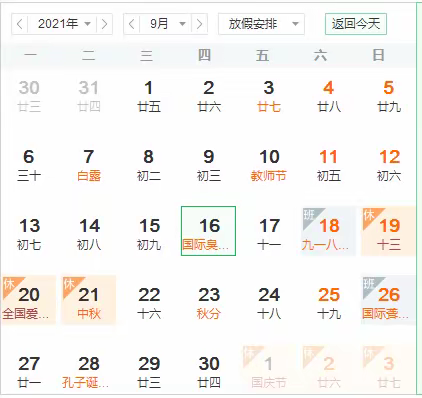Select September 16 highlighted date
422x398 pixels.
coord(208,231)
